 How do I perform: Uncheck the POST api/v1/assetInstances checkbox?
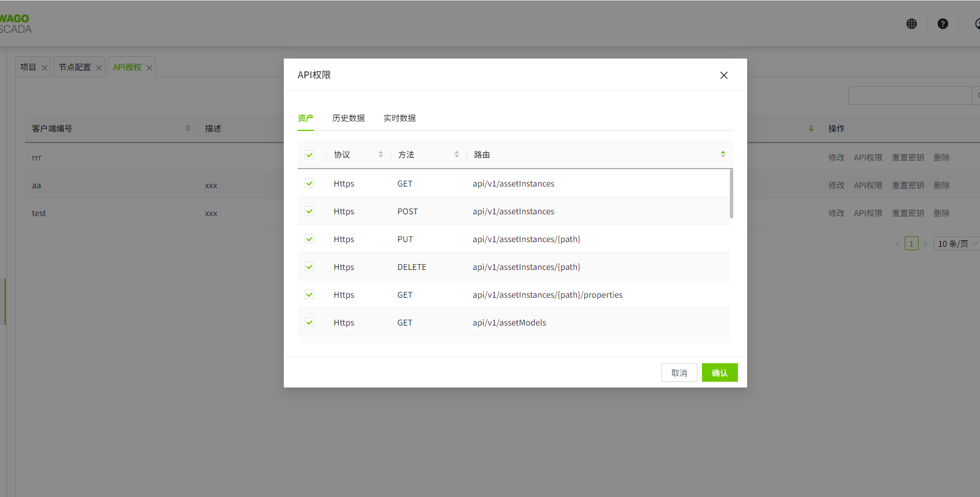coord(309,211)
